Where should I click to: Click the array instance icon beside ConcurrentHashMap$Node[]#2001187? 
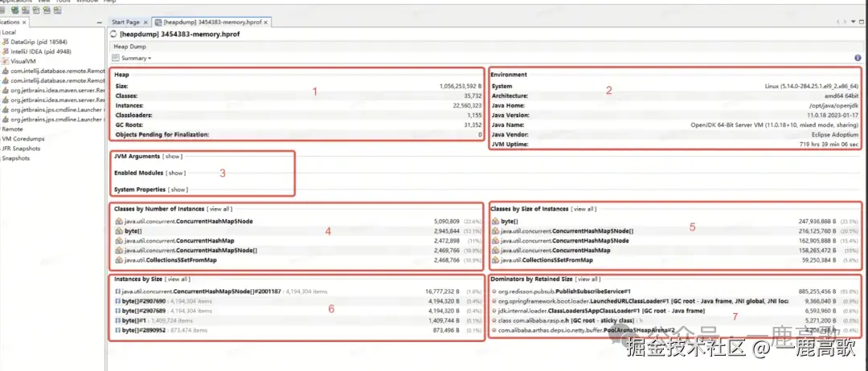pos(118,291)
